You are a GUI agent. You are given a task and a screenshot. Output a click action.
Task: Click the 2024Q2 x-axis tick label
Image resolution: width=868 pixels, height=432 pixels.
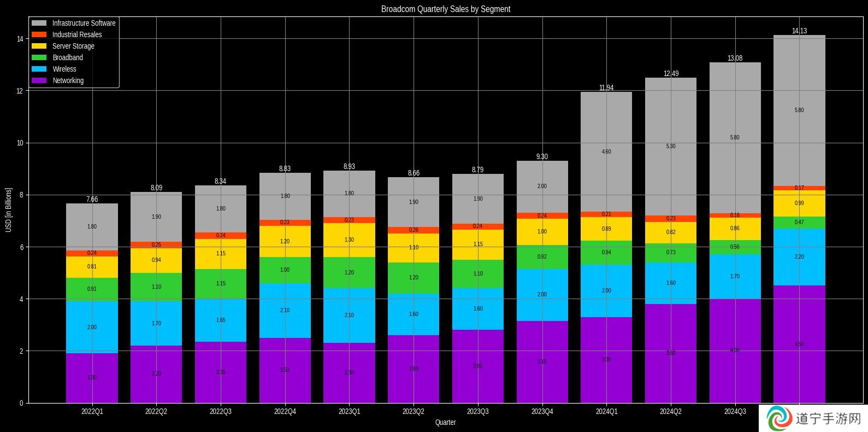(671, 411)
